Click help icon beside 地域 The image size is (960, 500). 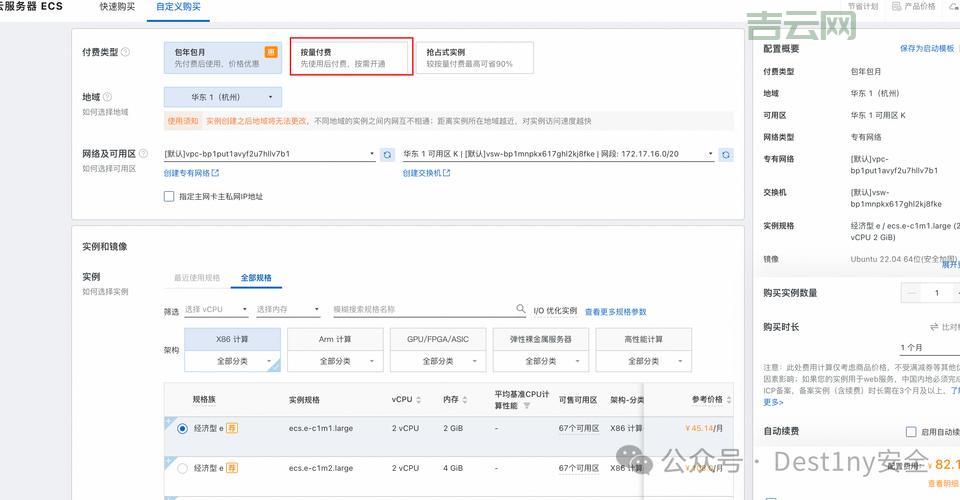click(x=107, y=97)
